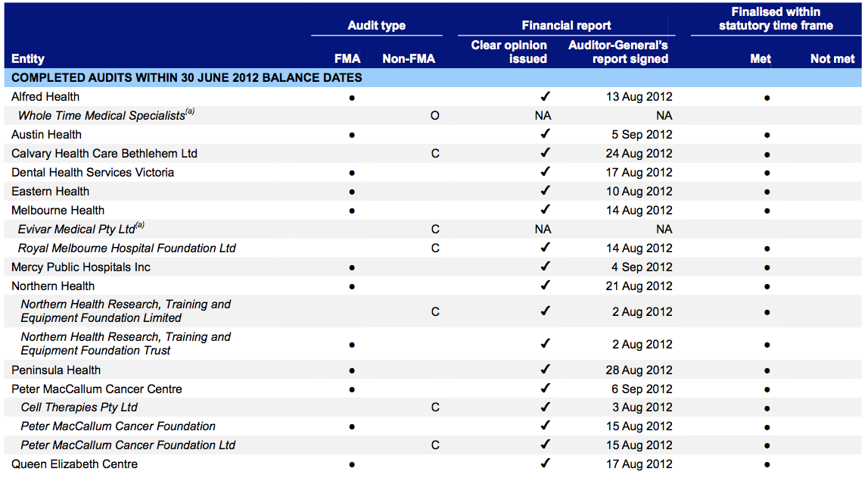Click the "Auditor-General's report signed" header

pyautogui.click(x=618, y=52)
